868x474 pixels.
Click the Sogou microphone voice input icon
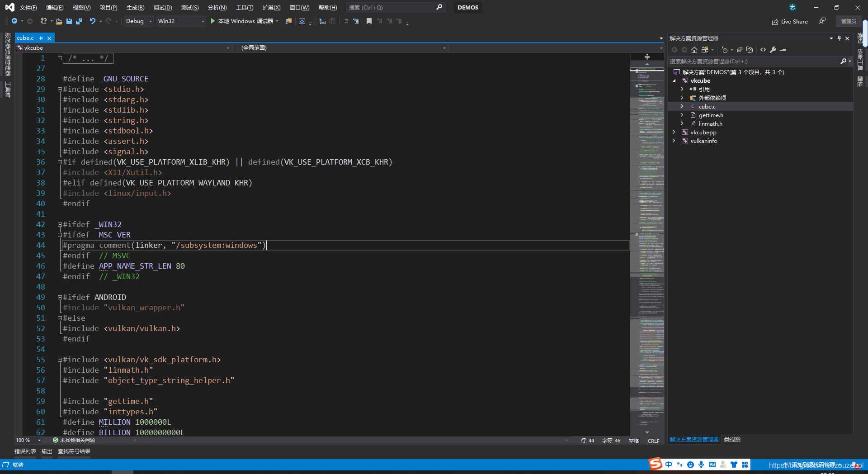(701, 465)
